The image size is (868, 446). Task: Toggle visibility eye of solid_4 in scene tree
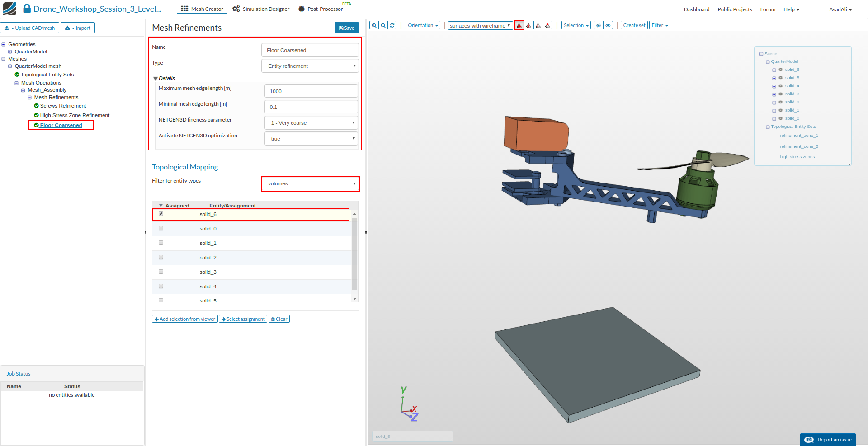tap(781, 86)
